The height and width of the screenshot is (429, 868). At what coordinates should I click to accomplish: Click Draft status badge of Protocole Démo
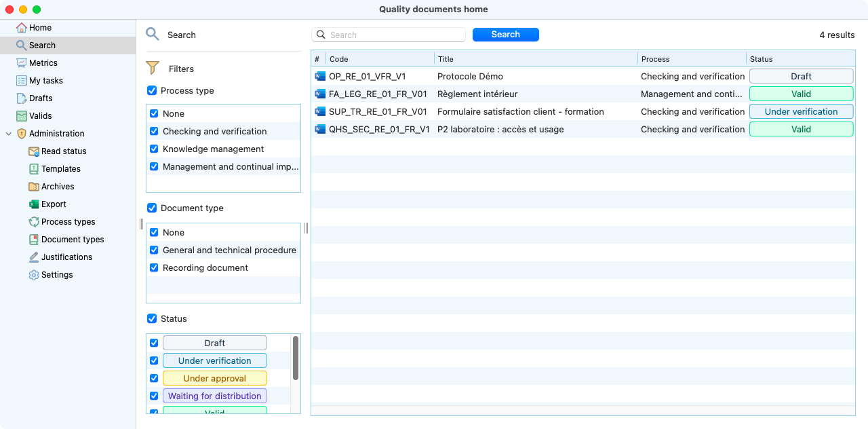(801, 77)
